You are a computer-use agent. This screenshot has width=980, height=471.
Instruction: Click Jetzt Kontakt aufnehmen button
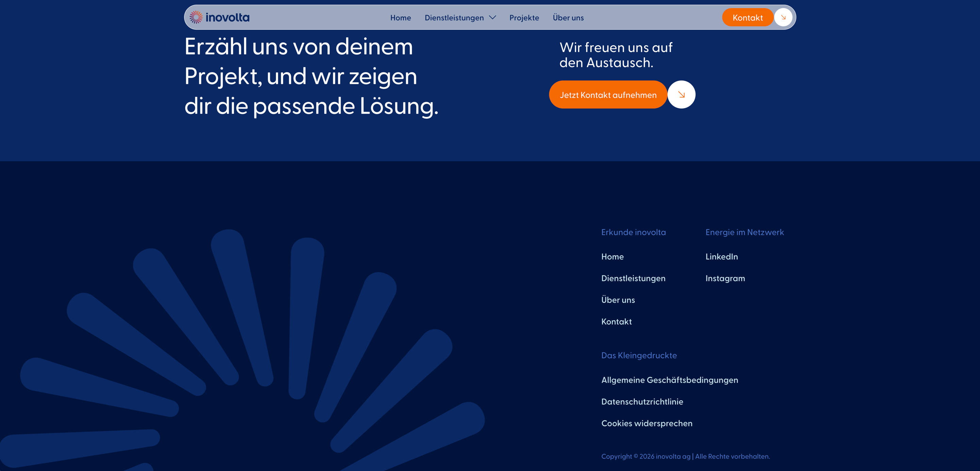point(608,95)
